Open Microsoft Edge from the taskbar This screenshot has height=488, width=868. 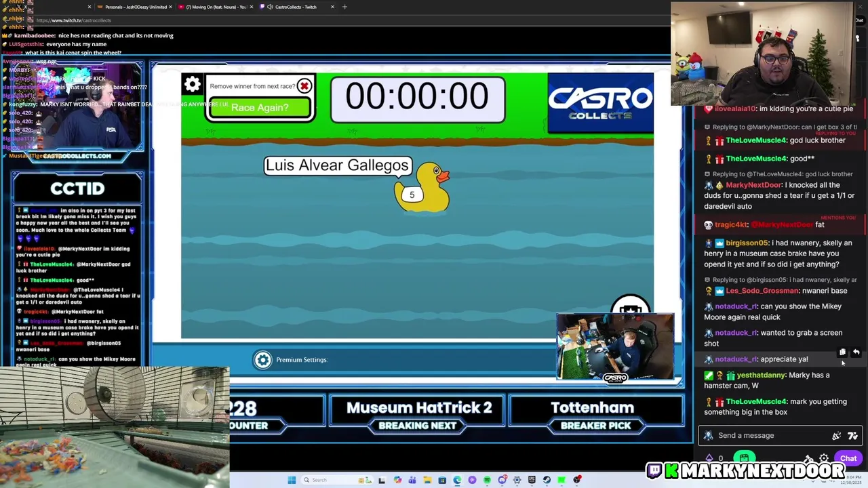tap(457, 480)
